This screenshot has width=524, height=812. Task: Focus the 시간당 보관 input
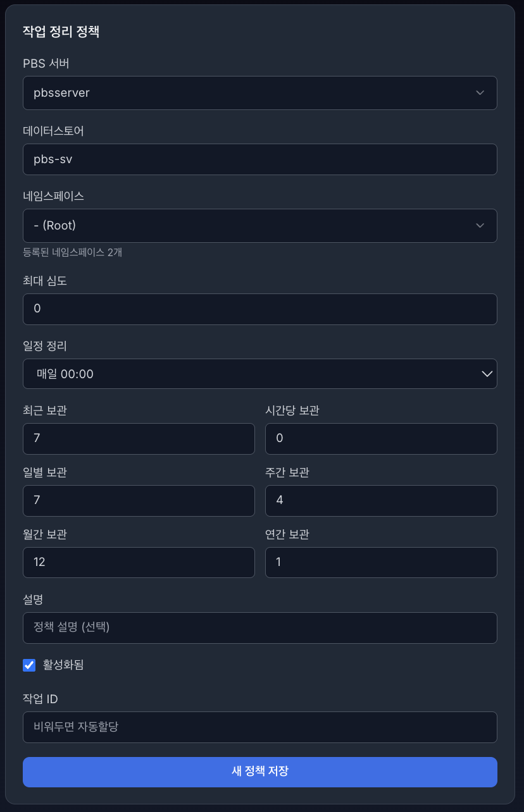[381, 438]
